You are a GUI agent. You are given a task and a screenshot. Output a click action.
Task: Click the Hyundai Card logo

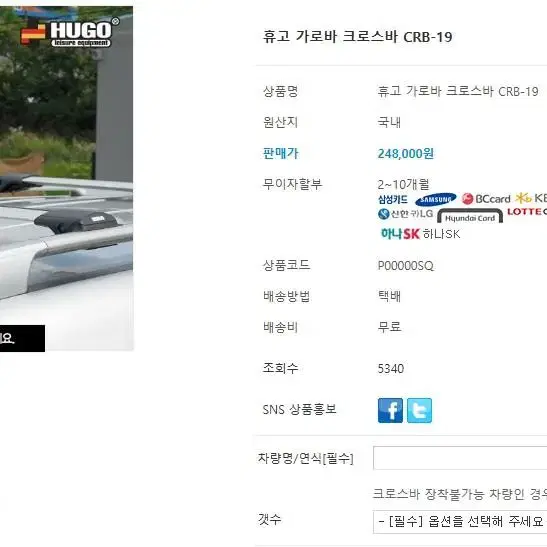point(470,216)
